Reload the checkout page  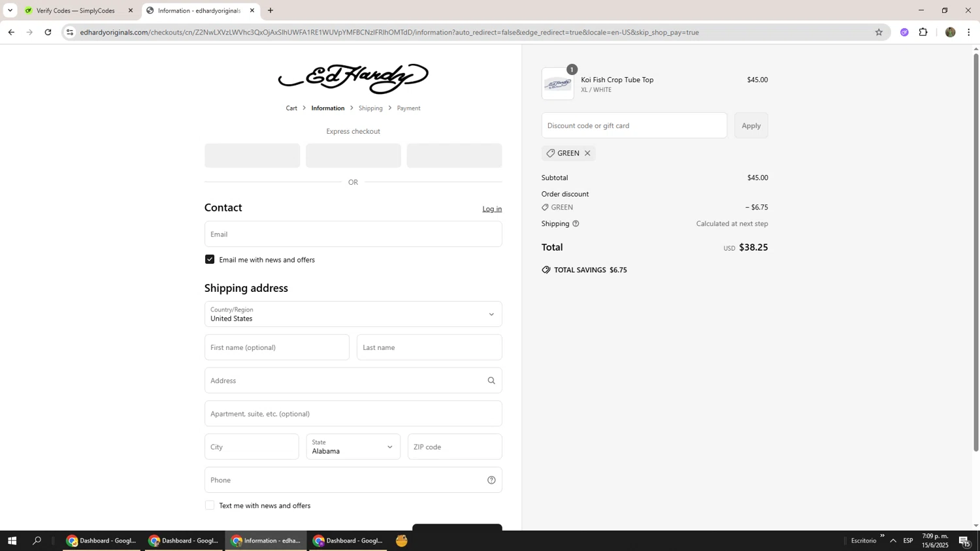[48, 32]
